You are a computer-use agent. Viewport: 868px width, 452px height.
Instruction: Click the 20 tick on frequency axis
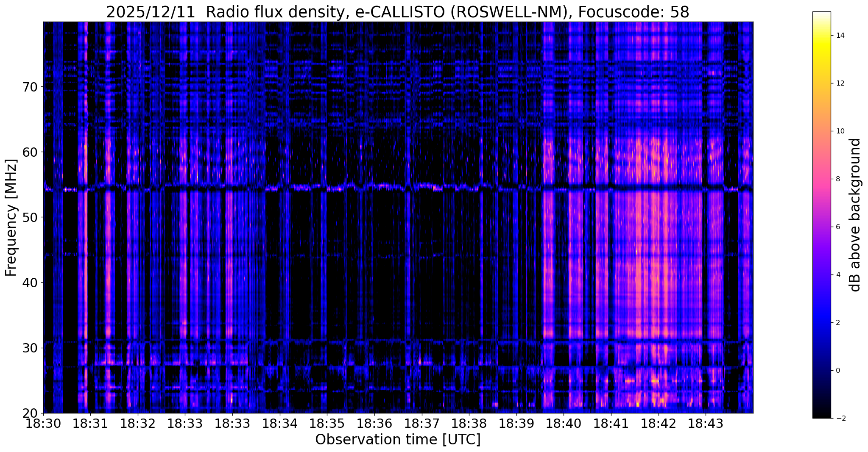pyautogui.click(x=30, y=413)
